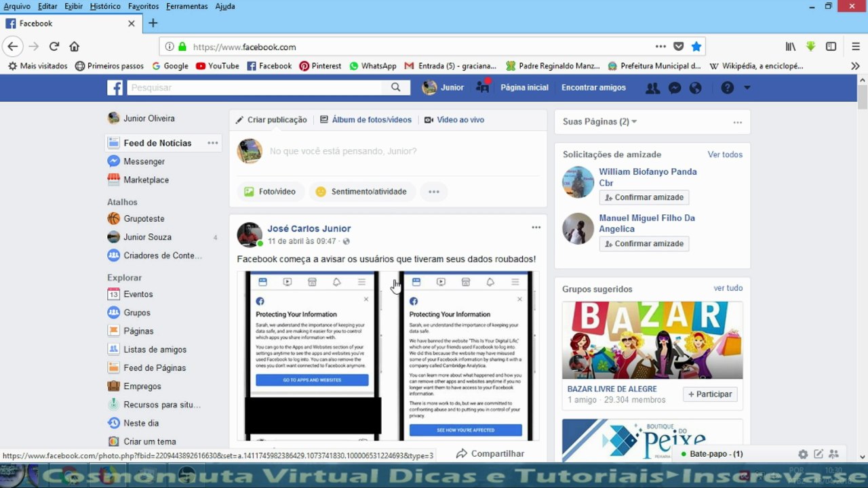Show downloads with the green arrow icon
Viewport: 868px width, 488px height.
click(x=811, y=47)
